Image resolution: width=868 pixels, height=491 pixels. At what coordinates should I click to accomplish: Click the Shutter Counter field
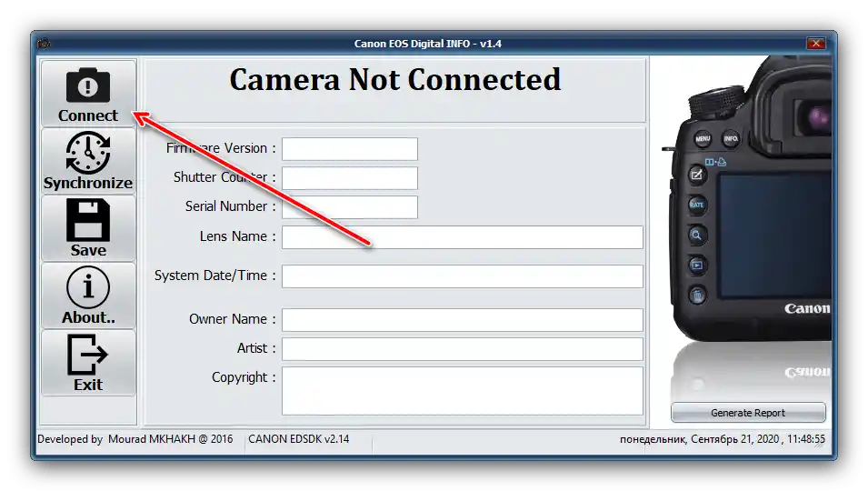click(x=350, y=177)
